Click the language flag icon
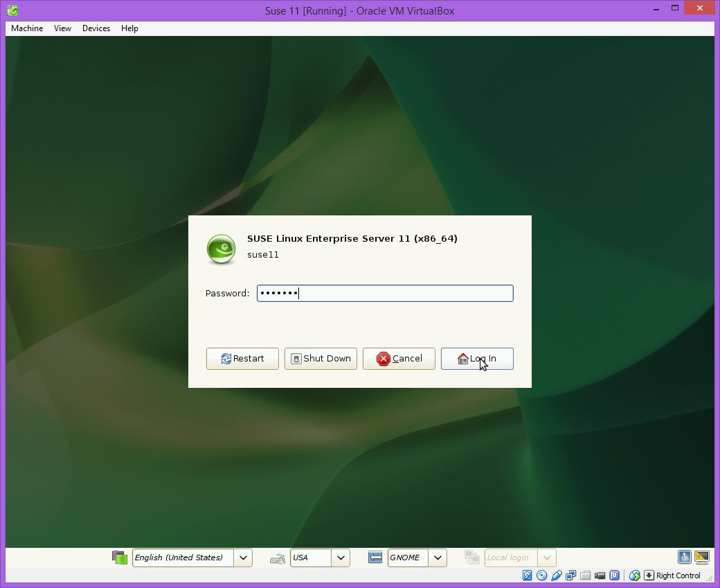The width and height of the screenshot is (720, 588). 119,558
